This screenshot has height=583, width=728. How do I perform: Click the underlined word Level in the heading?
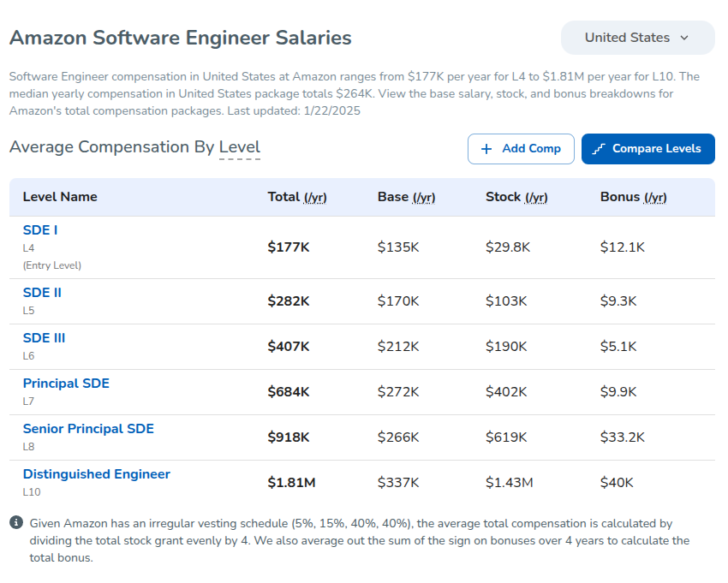(240, 146)
